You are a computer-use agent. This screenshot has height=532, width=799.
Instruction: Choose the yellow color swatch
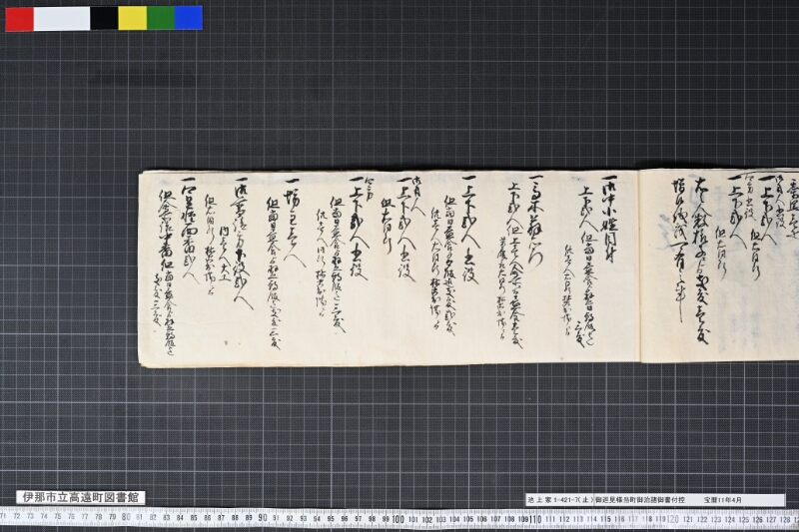coord(133,18)
